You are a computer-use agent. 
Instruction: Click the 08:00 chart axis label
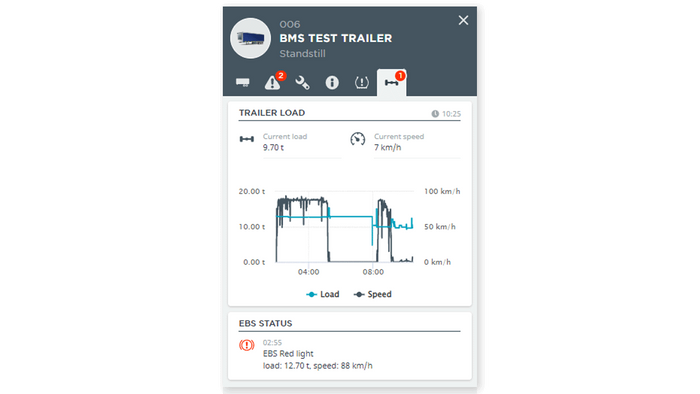pos(373,272)
